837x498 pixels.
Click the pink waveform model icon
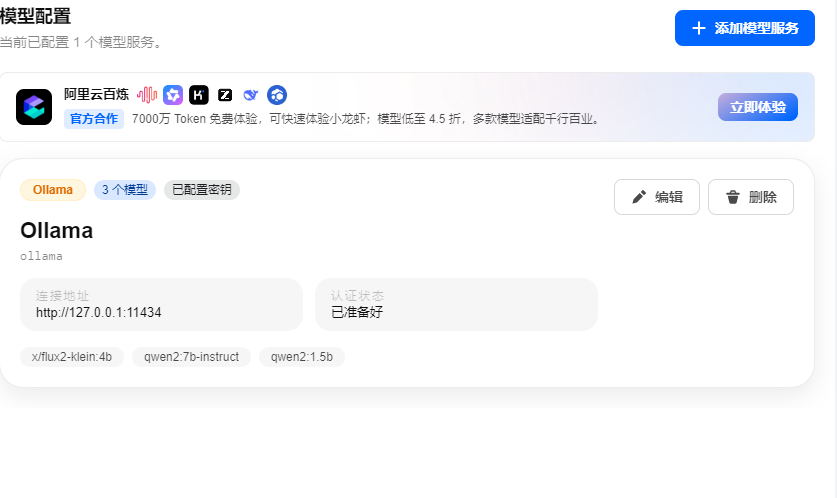[147, 95]
